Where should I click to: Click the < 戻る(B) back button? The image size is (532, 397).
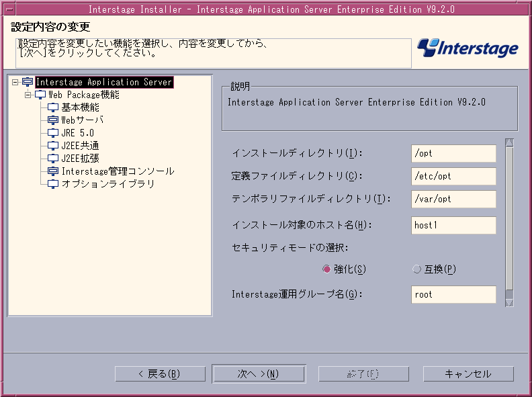pos(160,374)
